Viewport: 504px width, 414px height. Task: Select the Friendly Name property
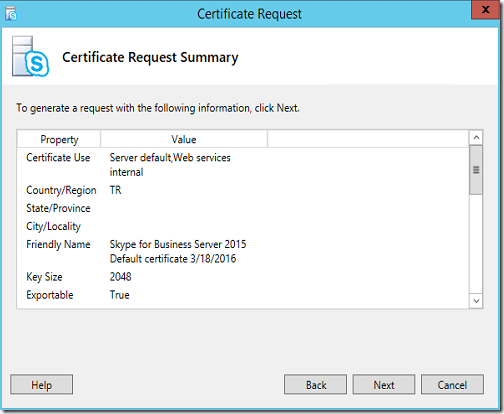pyautogui.click(x=58, y=244)
